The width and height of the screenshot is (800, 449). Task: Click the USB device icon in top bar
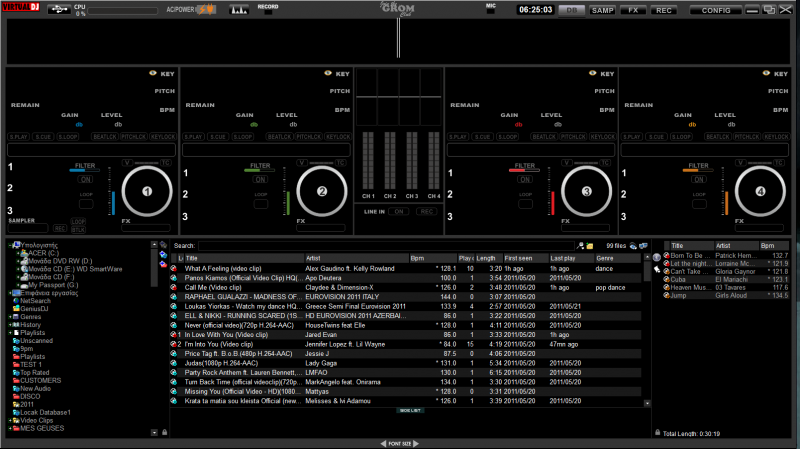(x=59, y=9)
